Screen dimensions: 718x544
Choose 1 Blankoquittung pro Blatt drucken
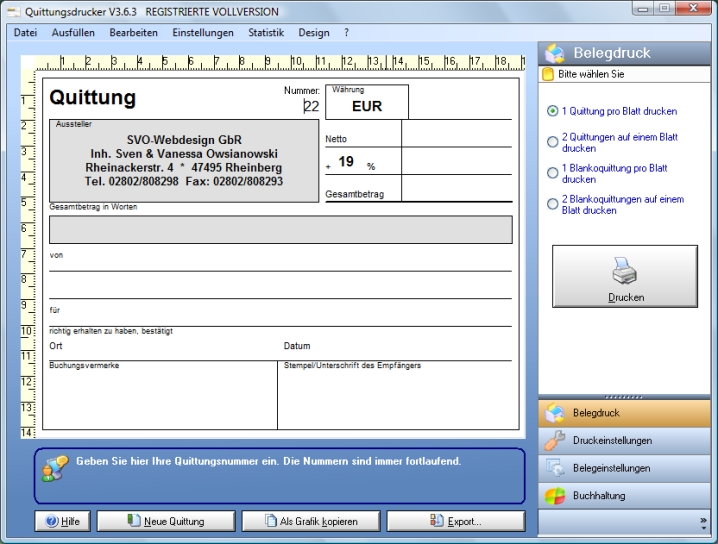pos(552,173)
